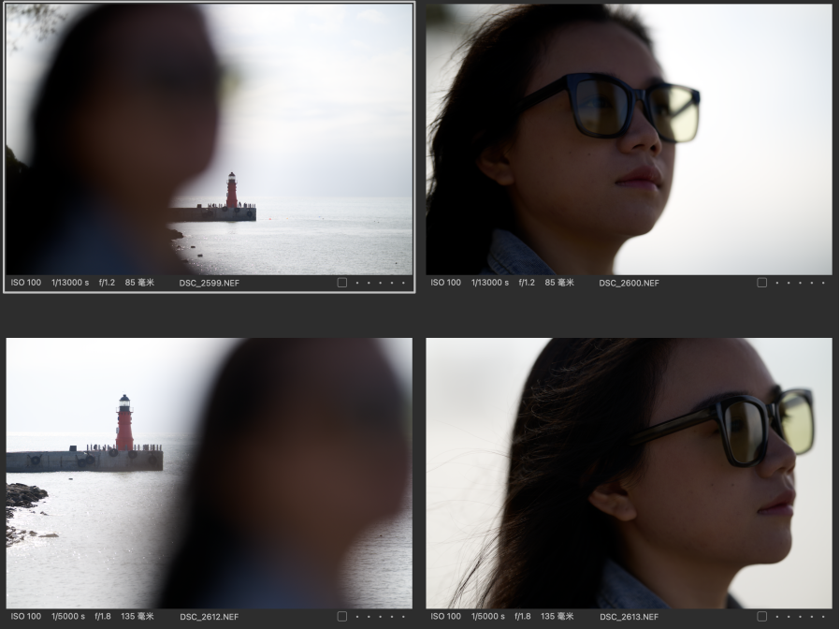
Task: Click the DSC_2599.NEF filename label
Action: (210, 283)
